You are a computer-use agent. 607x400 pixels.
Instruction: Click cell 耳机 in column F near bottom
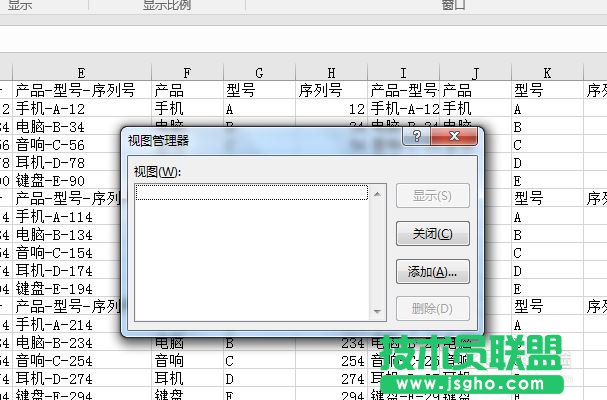pyautogui.click(x=187, y=379)
